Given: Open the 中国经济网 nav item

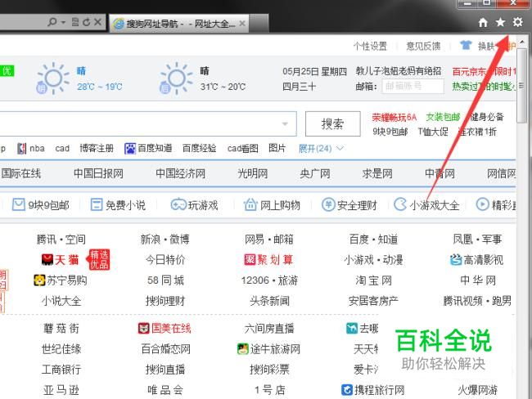Looking at the screenshot, I should click(181, 173).
